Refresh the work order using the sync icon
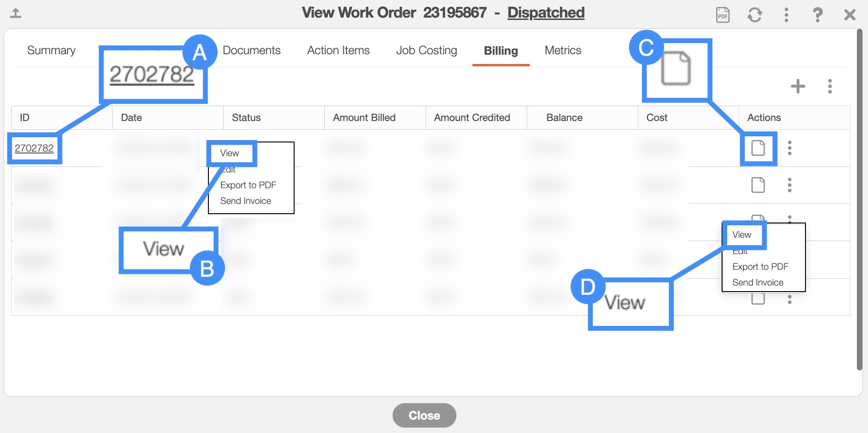Image resolution: width=868 pixels, height=433 pixels. [755, 15]
